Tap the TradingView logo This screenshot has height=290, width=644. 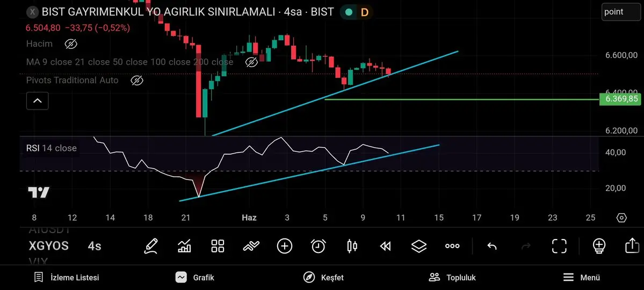point(39,192)
